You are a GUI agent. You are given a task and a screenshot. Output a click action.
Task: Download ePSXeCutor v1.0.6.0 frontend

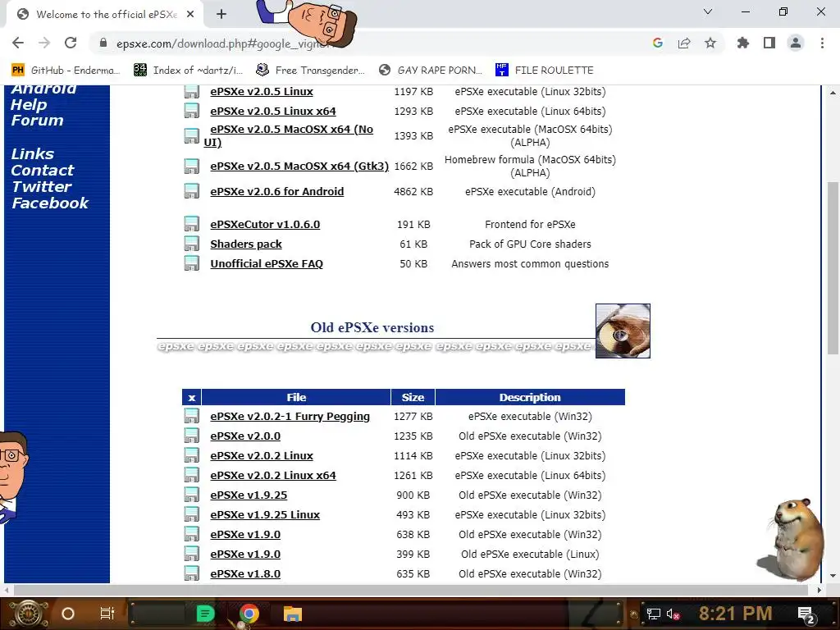(265, 224)
